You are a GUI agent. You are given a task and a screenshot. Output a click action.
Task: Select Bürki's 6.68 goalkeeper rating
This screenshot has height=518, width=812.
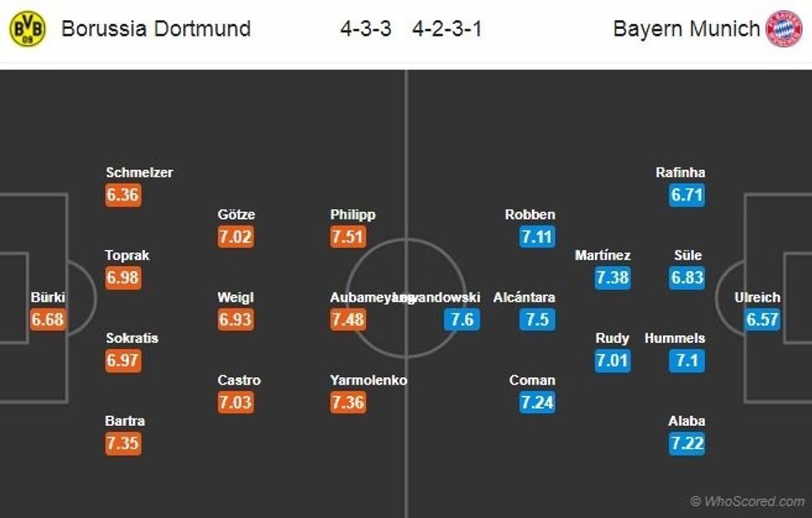pos(47,319)
